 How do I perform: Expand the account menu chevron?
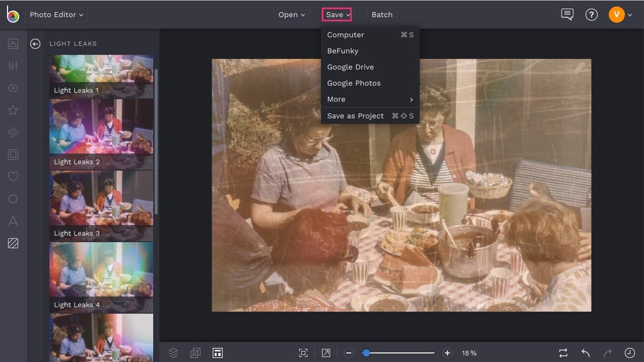tap(630, 15)
